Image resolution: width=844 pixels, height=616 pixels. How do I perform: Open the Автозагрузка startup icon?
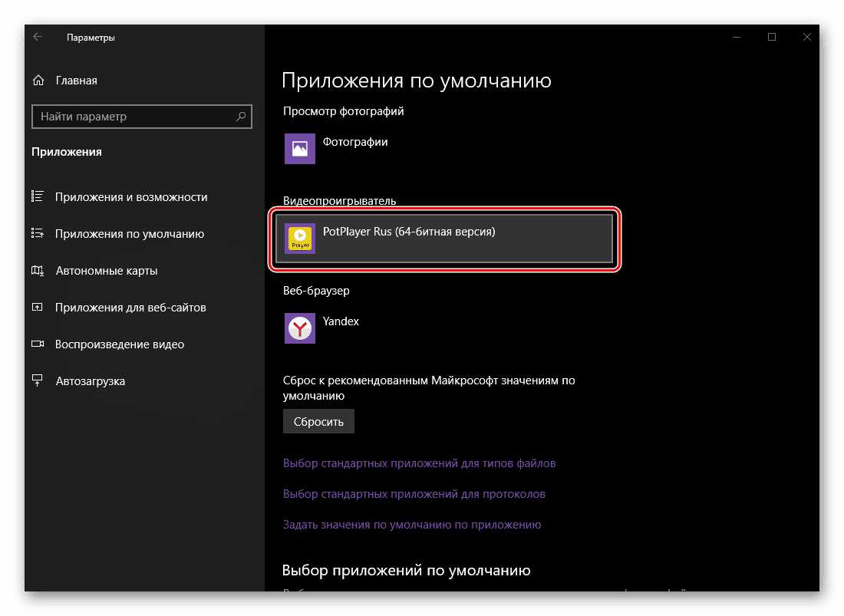37,380
